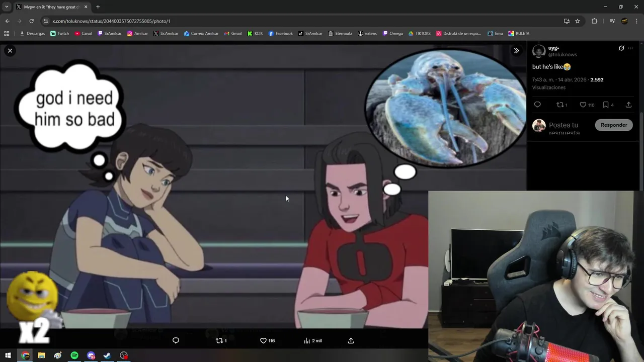Bookmark this page with star icon
This screenshot has height=362, width=644.
coord(578,21)
